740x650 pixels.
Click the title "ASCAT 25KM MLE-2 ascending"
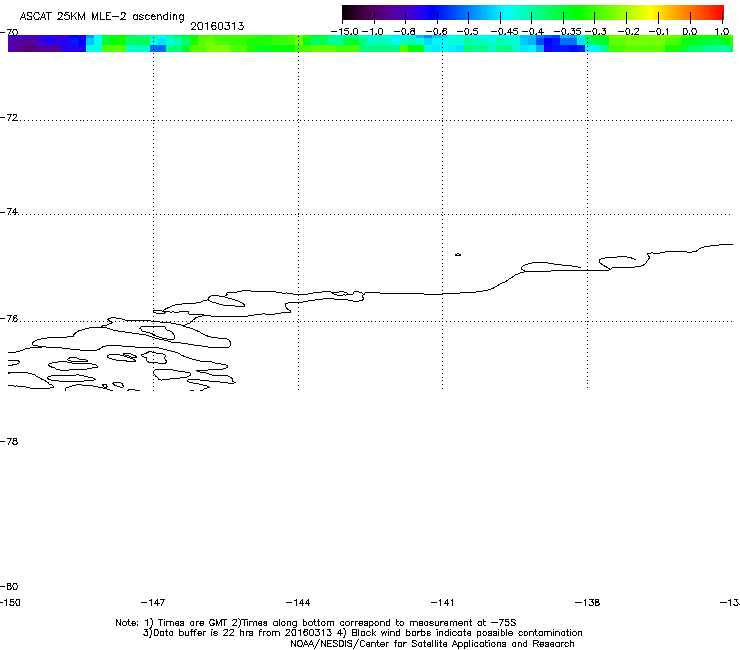point(102,17)
